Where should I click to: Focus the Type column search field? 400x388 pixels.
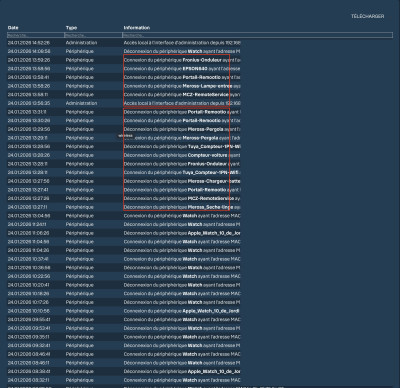tap(93, 35)
